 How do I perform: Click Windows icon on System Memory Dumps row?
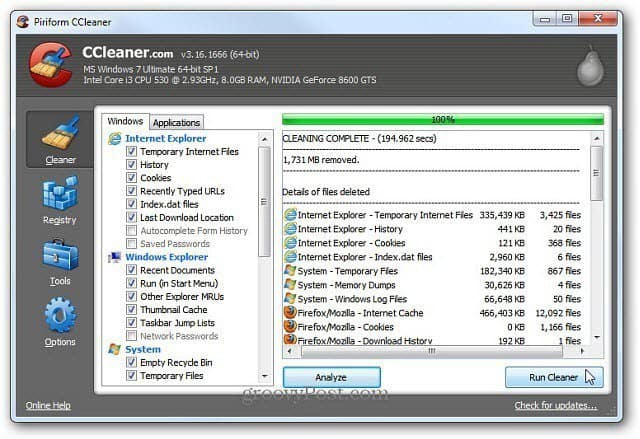[290, 284]
